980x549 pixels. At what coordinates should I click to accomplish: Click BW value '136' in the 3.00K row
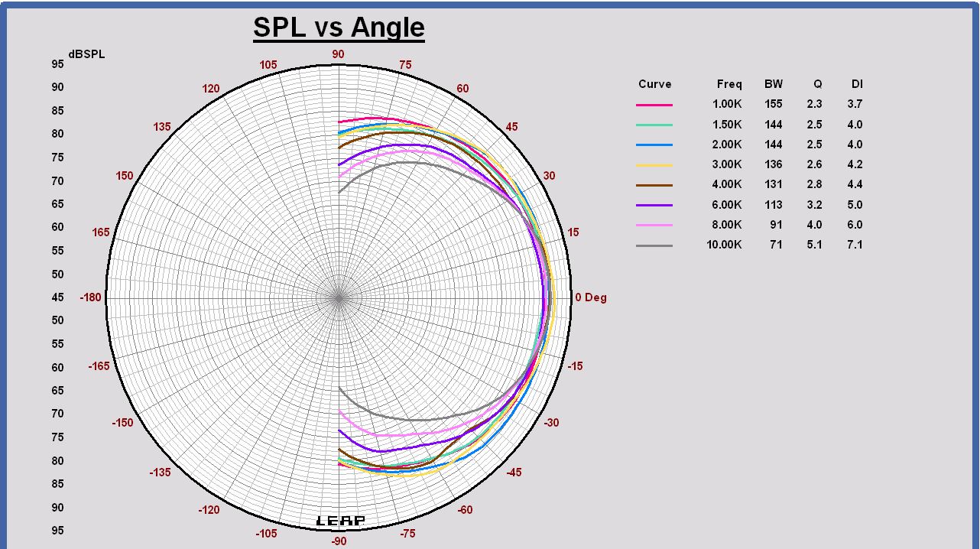click(x=774, y=164)
